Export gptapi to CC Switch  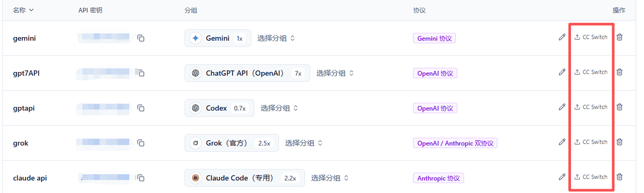591,107
